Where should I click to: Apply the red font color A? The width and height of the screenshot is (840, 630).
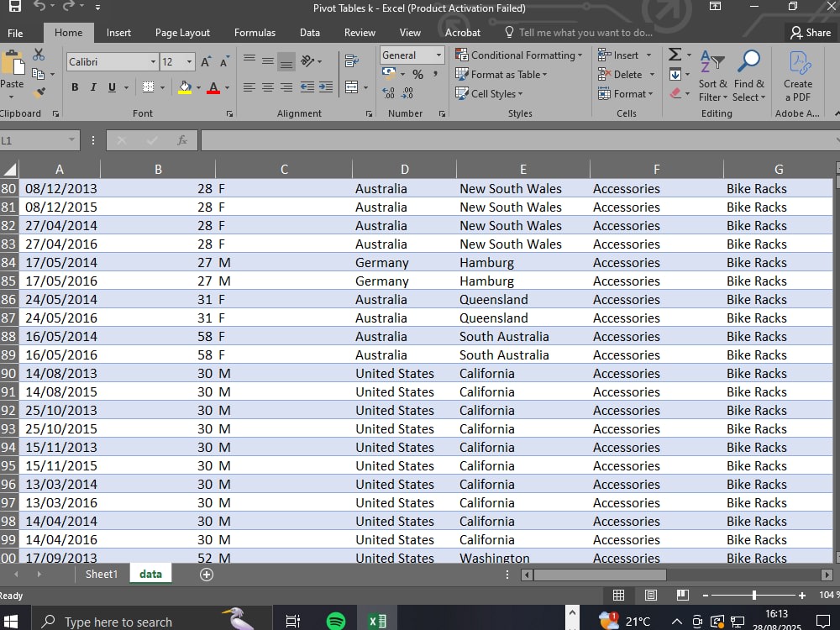pos(213,87)
